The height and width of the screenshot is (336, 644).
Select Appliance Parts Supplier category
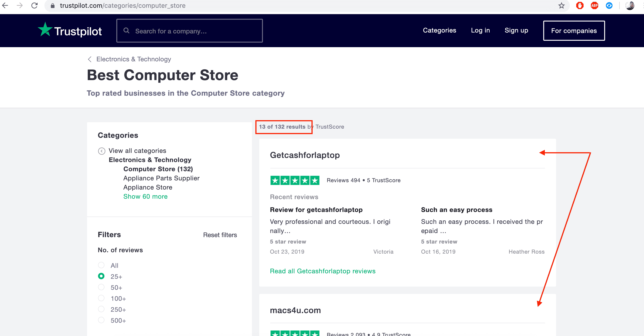(161, 178)
